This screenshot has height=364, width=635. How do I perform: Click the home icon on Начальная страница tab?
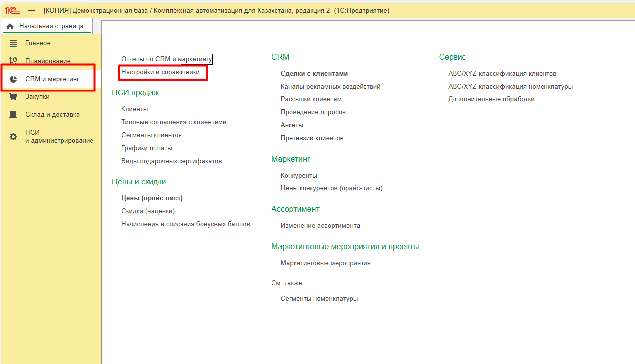10,26
